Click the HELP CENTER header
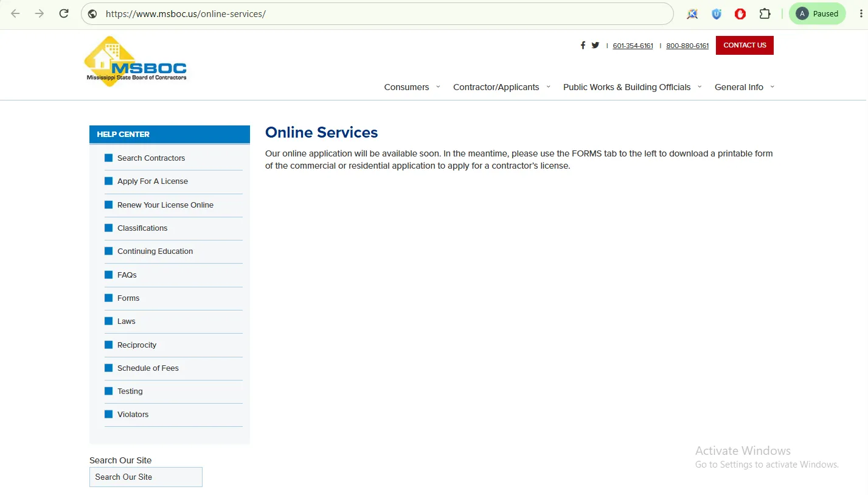The image size is (868, 495). [170, 134]
